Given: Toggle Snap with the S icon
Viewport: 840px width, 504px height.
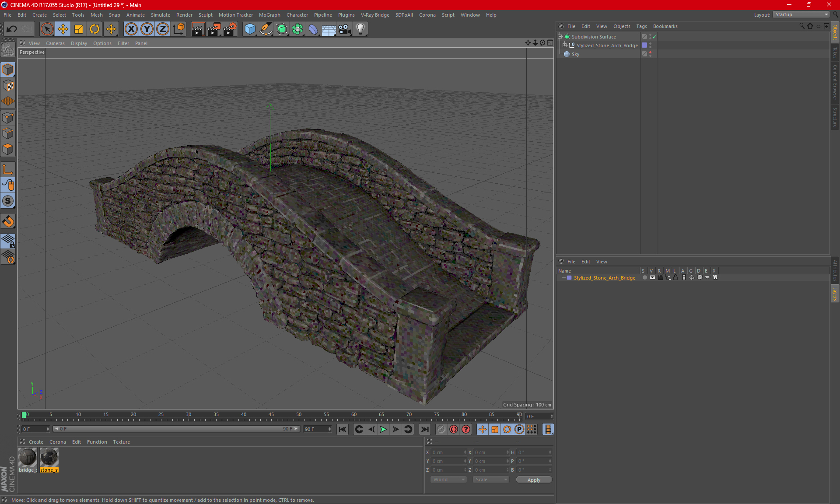Looking at the screenshot, I should pos(8,201).
